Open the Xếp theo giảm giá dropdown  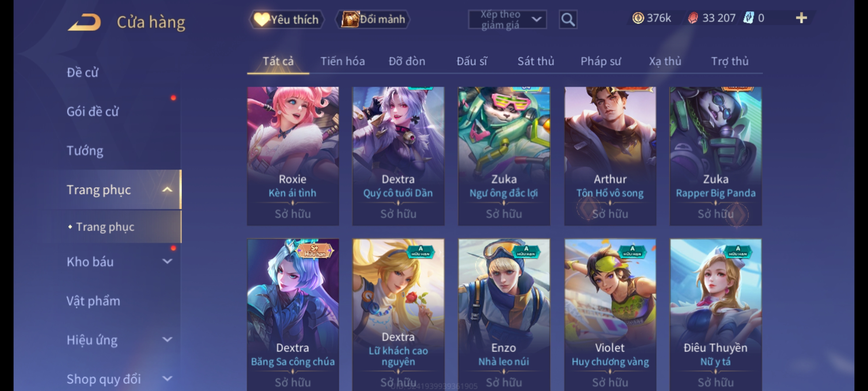click(507, 20)
